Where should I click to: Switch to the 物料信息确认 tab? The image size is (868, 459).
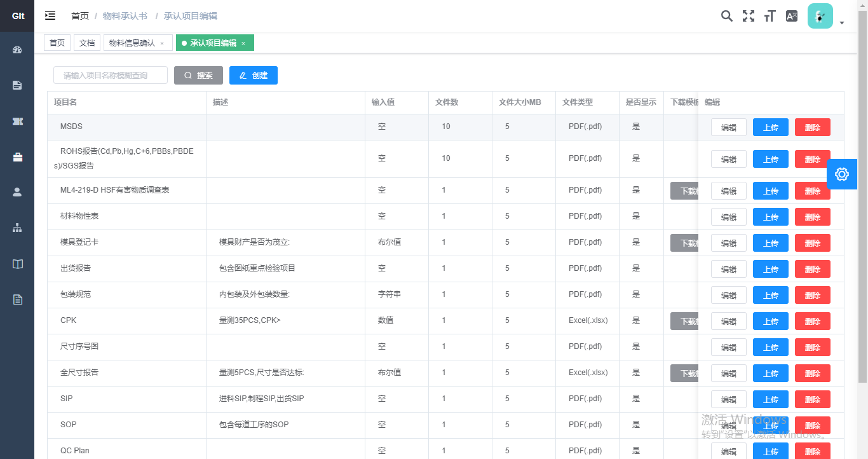(132, 43)
